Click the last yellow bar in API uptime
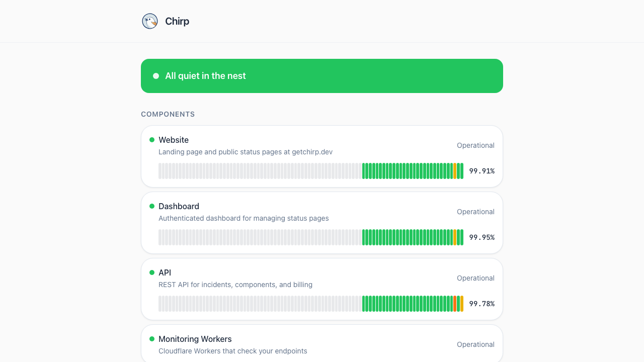 coord(462,304)
